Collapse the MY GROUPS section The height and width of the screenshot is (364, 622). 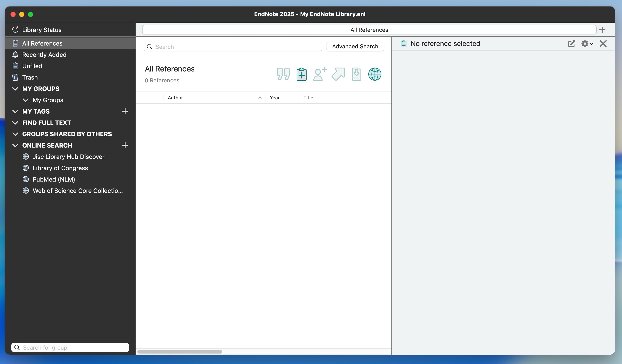[15, 88]
